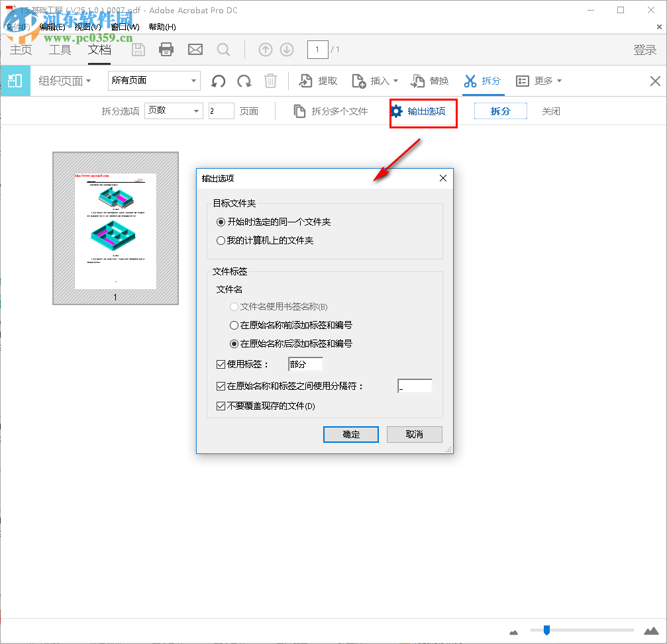Click the 拆分 button to split the PDF

click(500, 111)
